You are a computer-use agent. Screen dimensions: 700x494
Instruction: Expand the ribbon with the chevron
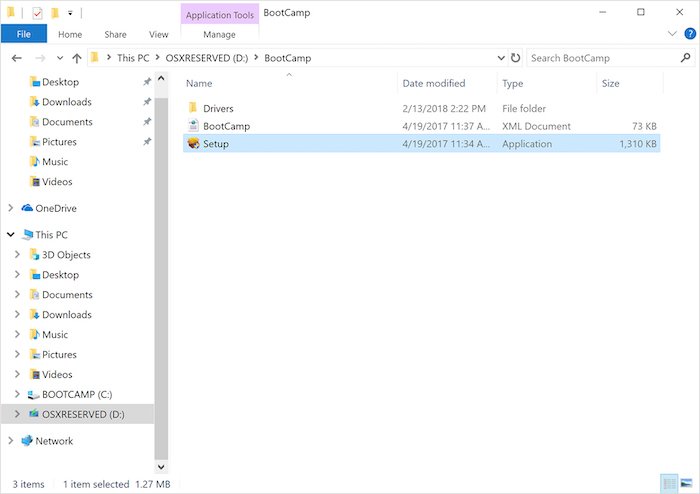pyautogui.click(x=672, y=33)
